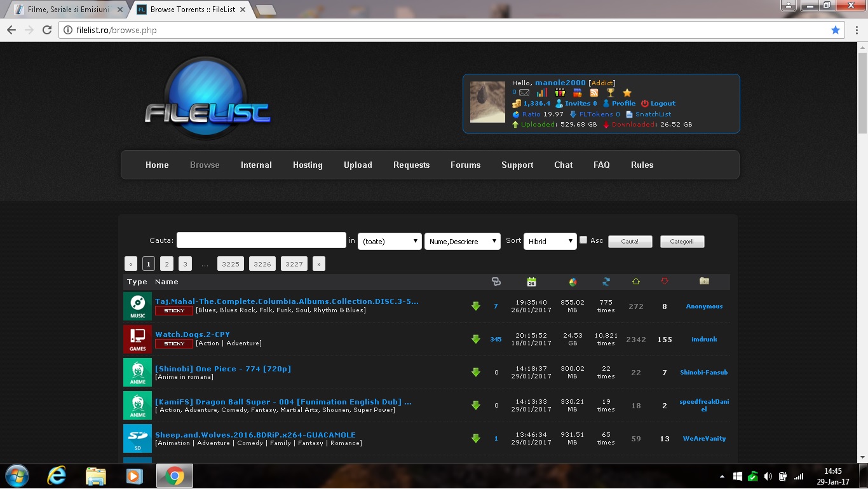The width and height of the screenshot is (868, 489).
Task: Open uploader Shinobi-Fansub profile
Action: (704, 373)
